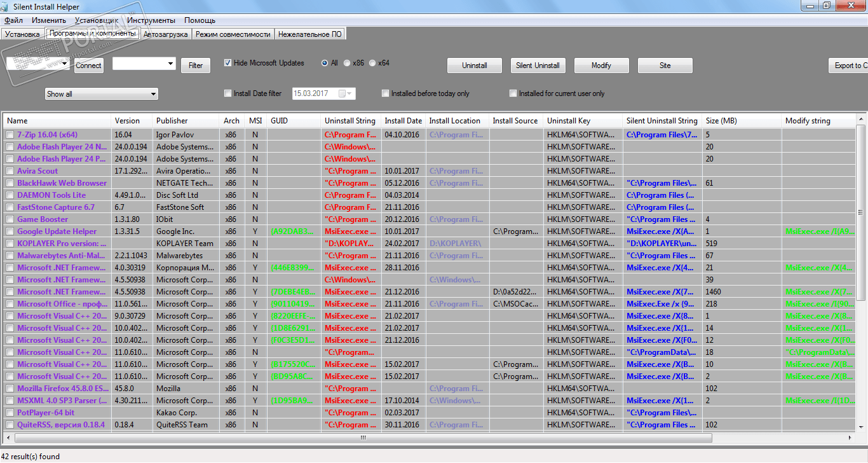Select the x64 radio button

[372, 63]
